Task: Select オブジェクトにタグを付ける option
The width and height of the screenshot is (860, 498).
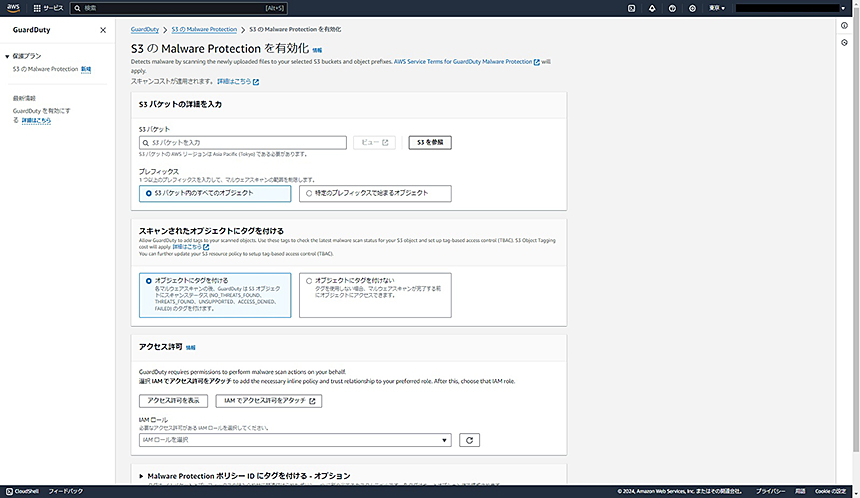Action: click(x=215, y=295)
